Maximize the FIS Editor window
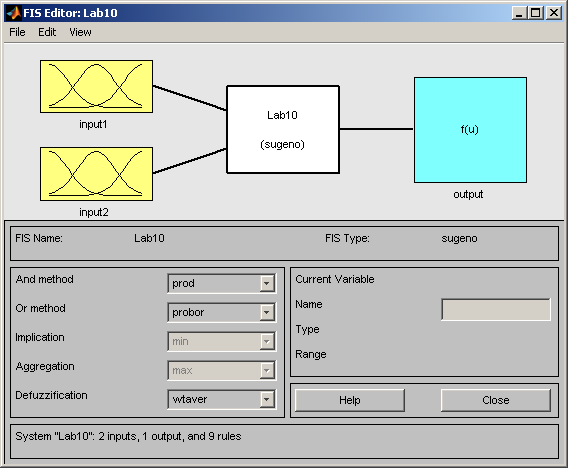The height and width of the screenshot is (468, 568). pyautogui.click(x=536, y=13)
